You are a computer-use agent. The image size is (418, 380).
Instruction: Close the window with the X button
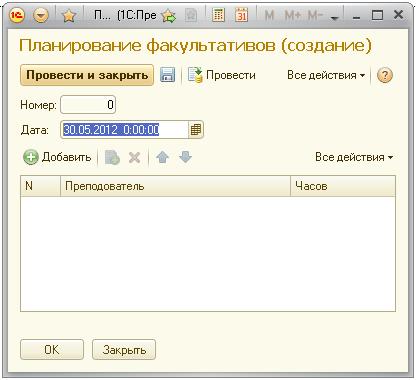398,15
